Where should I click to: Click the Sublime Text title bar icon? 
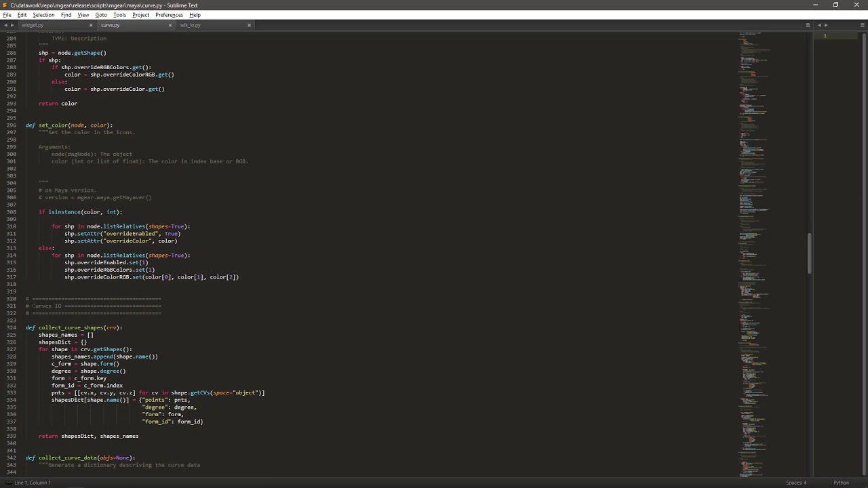pos(5,5)
